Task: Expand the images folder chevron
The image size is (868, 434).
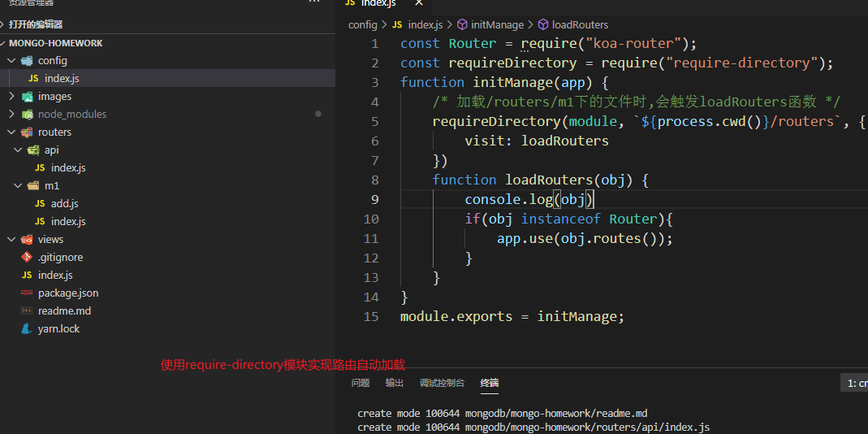Action: (x=11, y=97)
